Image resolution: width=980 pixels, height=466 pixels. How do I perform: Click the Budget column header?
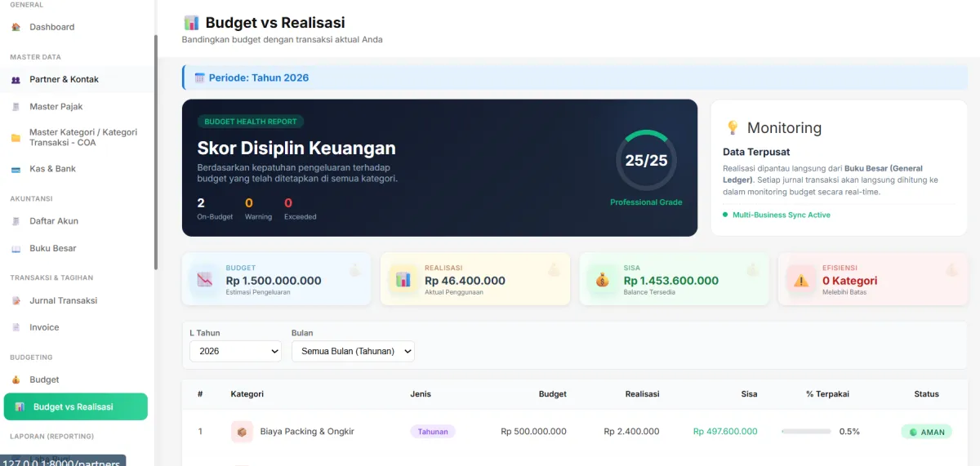(553, 394)
